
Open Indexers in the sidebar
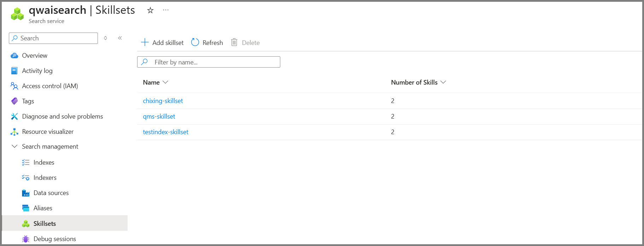point(45,178)
